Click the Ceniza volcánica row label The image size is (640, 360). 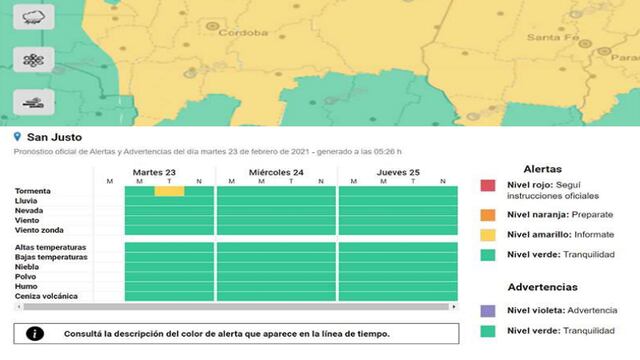click(x=46, y=296)
